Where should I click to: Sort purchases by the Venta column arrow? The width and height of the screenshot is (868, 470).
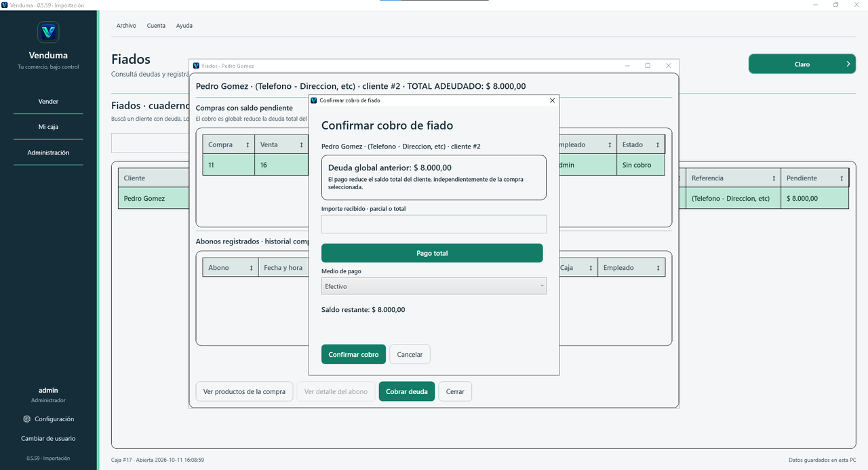coord(301,145)
